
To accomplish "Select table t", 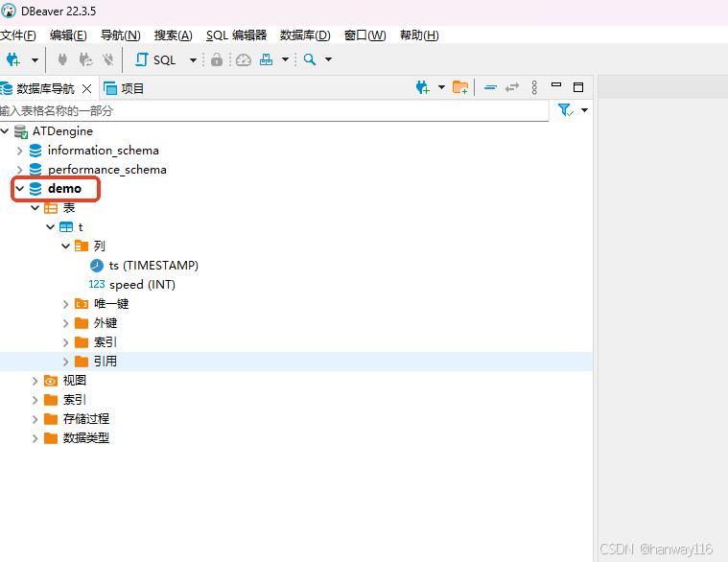I will pyautogui.click(x=81, y=227).
